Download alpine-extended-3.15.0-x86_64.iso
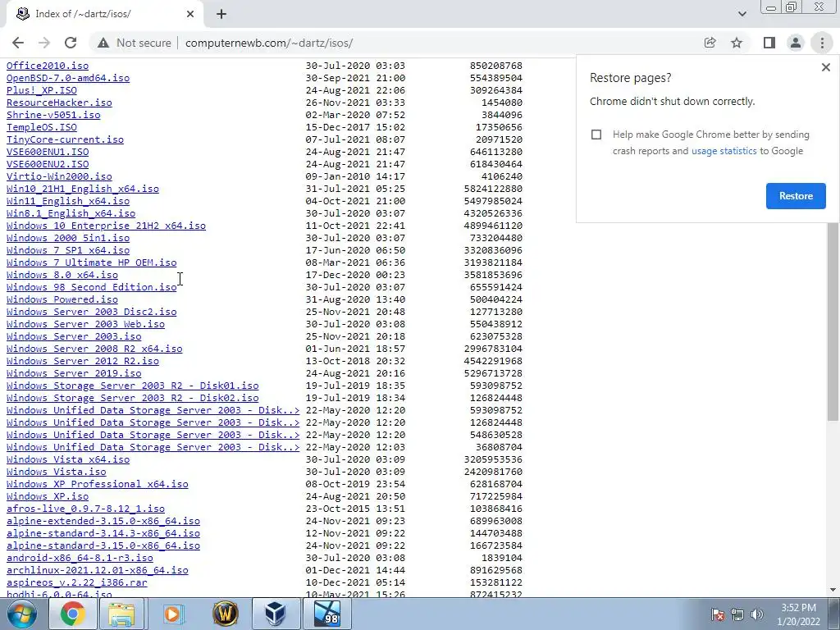840x630 pixels. (103, 521)
